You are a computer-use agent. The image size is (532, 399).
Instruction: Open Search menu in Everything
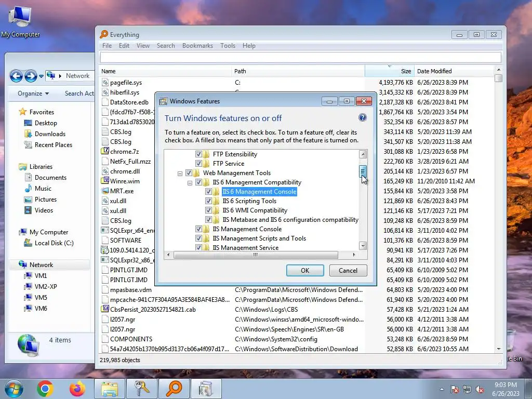[x=166, y=46]
